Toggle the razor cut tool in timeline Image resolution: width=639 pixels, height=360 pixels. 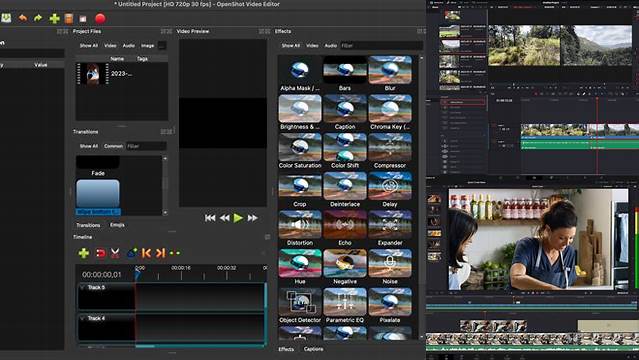[115, 253]
